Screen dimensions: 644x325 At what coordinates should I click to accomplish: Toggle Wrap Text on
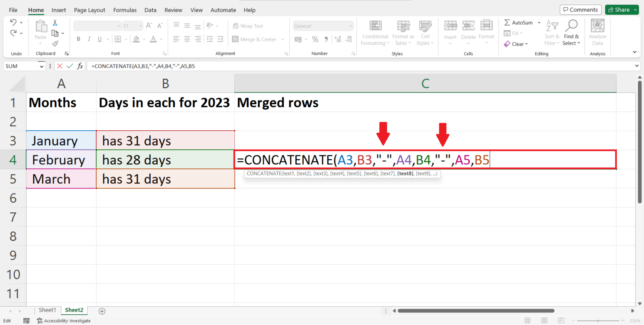click(247, 26)
